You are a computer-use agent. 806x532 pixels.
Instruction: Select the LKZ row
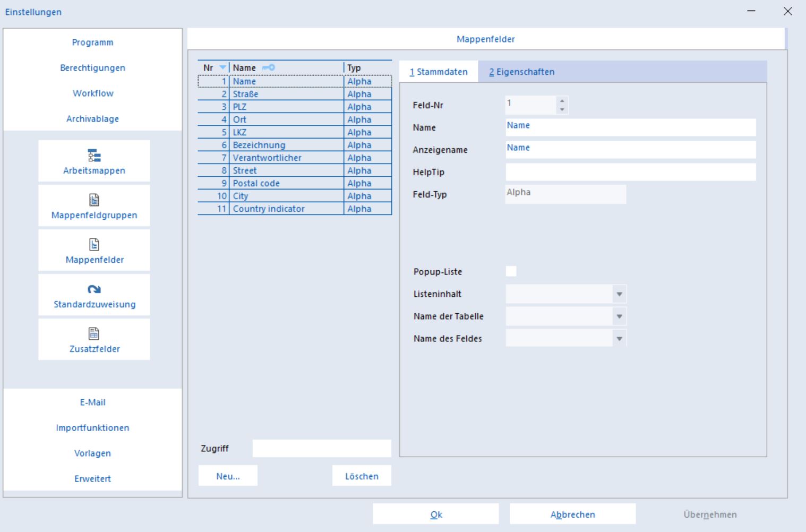pyautogui.click(x=295, y=132)
